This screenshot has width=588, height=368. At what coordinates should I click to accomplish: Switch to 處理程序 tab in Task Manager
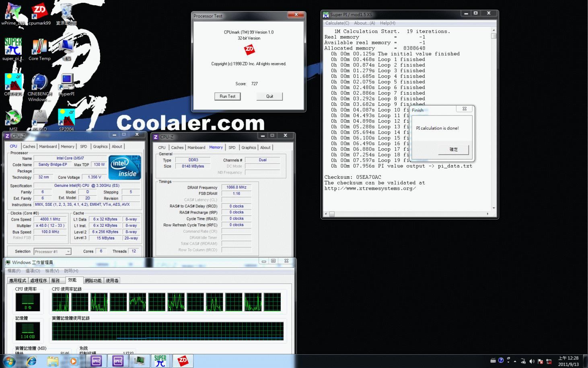pyautogui.click(x=39, y=281)
